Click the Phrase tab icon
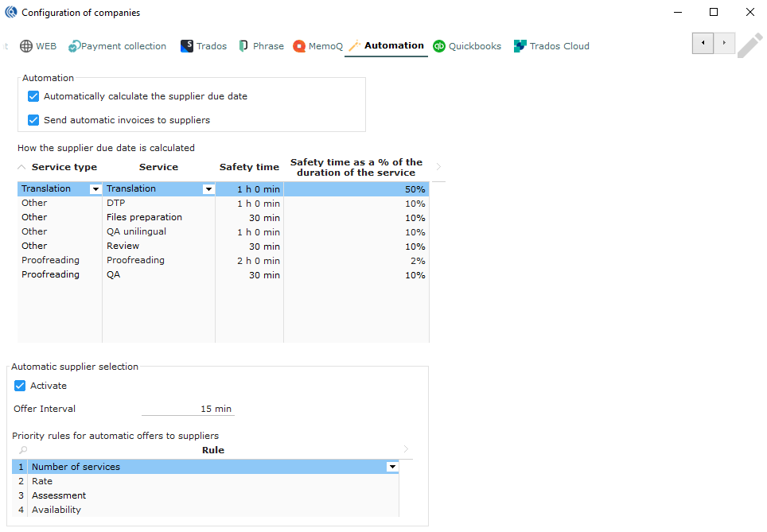 pos(243,46)
